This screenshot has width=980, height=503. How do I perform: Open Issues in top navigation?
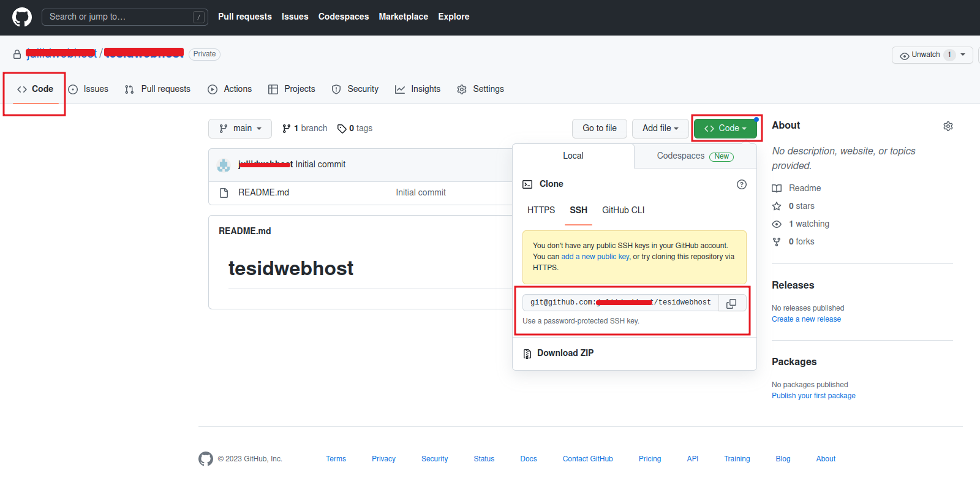(x=295, y=17)
